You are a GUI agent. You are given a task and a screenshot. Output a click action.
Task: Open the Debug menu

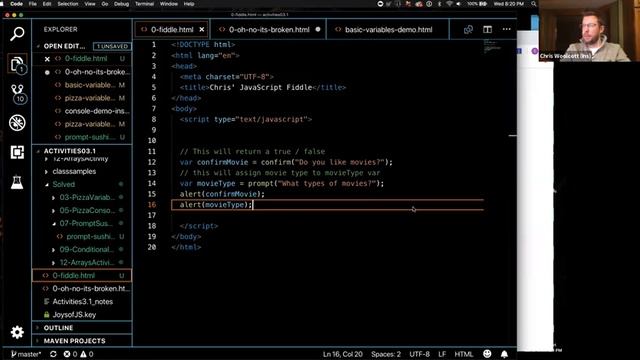point(121,4)
